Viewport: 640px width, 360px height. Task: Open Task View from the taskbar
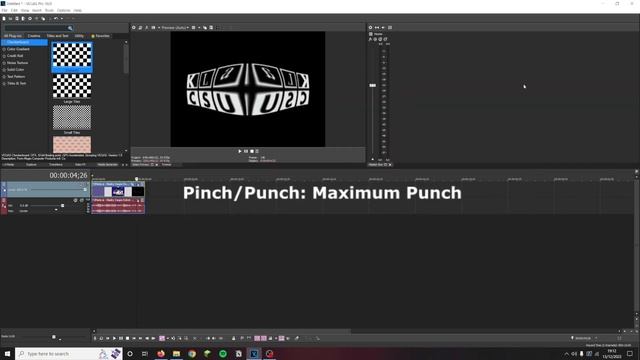click(145, 353)
